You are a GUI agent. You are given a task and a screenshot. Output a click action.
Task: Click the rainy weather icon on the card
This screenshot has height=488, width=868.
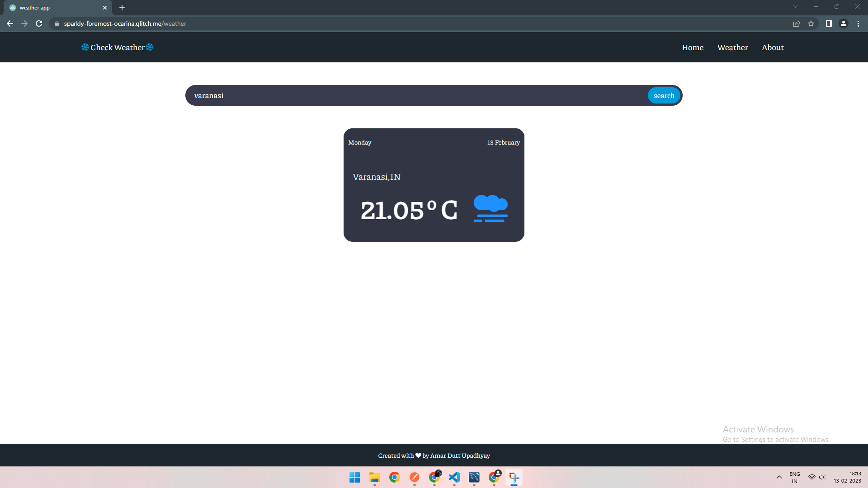491,208
